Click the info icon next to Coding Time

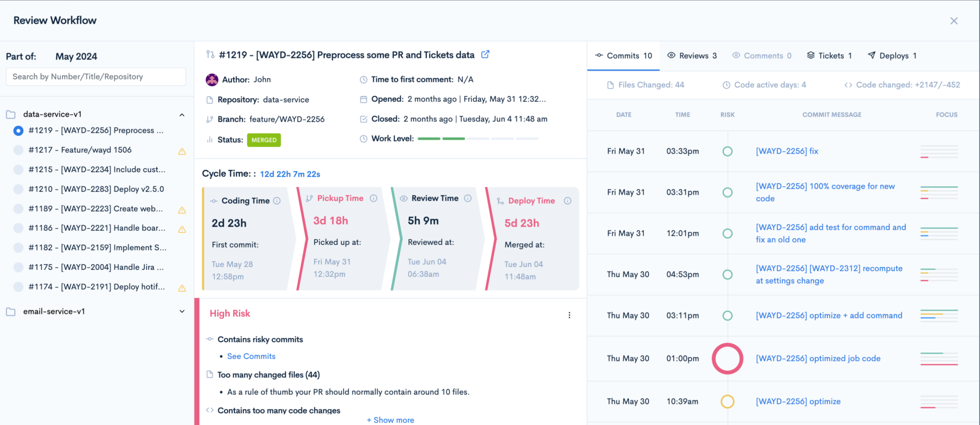coord(277,201)
